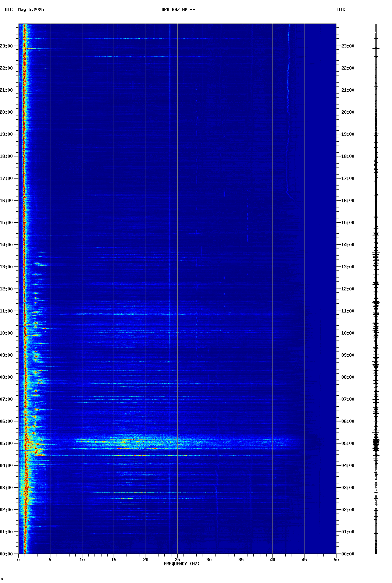
Task: Click the '15' frequency axis label
Action: (114, 560)
